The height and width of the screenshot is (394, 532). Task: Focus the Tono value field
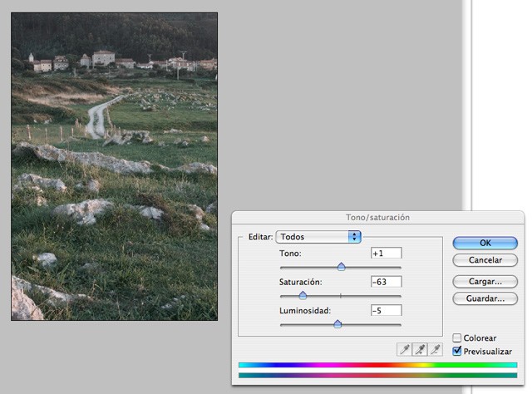tap(387, 253)
